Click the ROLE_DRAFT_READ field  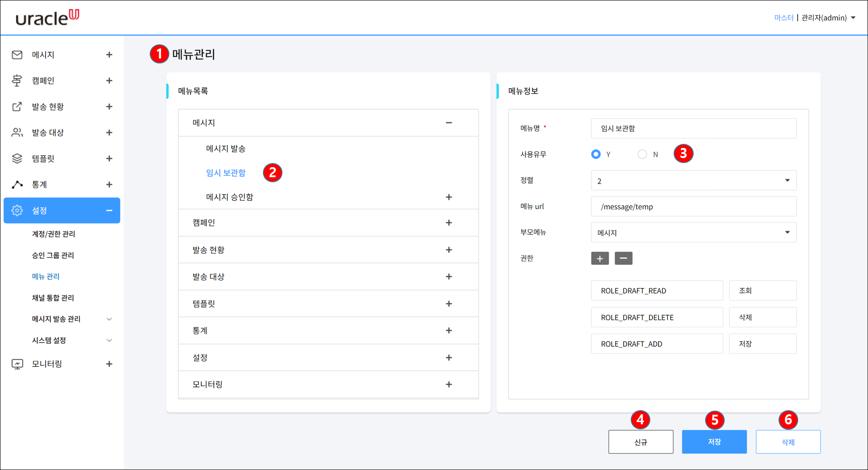(657, 290)
